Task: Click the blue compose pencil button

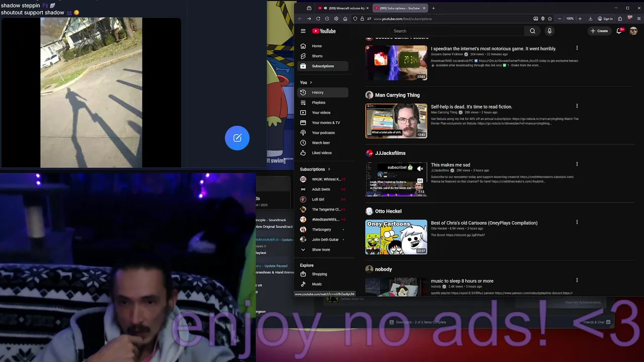Action: (237, 138)
